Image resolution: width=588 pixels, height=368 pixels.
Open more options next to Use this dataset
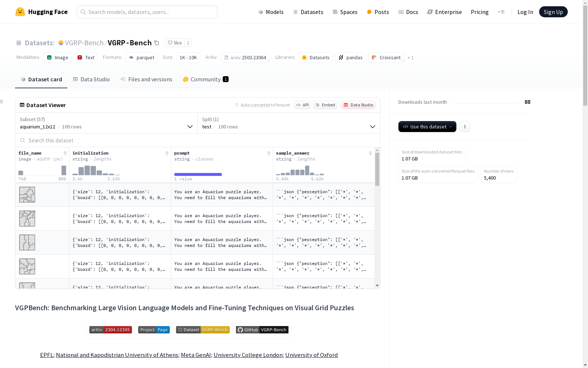click(x=465, y=127)
